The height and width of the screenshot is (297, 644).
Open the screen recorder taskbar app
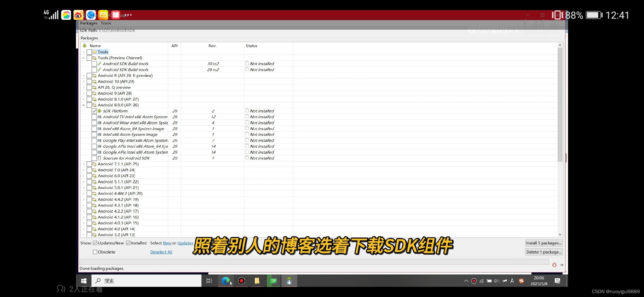[x=241, y=281]
